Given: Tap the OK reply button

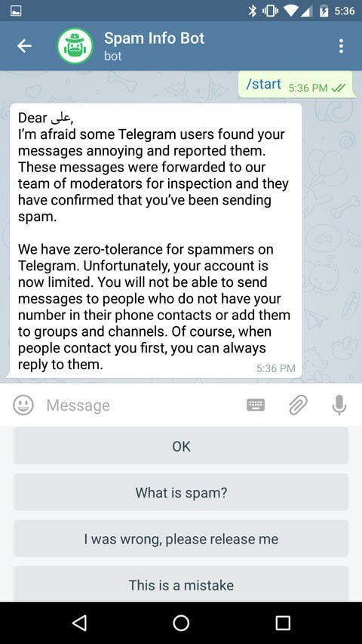Looking at the screenshot, I should 181,445.
